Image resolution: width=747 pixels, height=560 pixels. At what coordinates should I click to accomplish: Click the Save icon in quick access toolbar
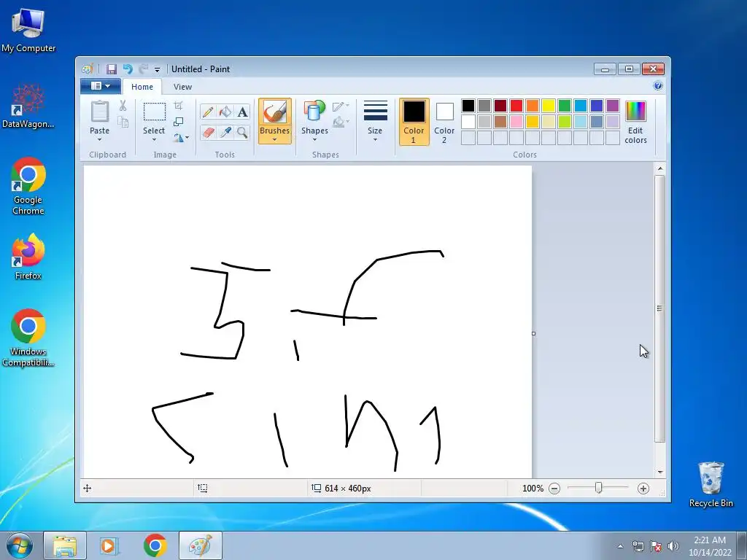pyautogui.click(x=112, y=69)
